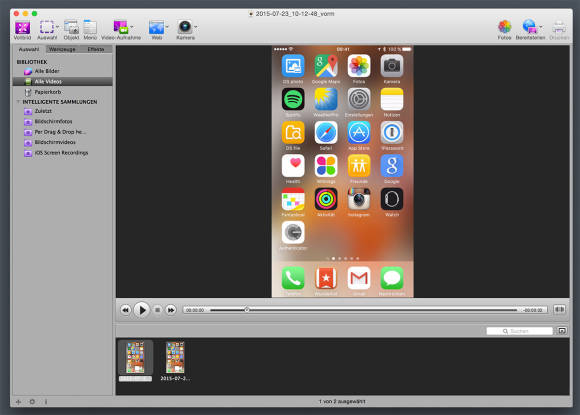Switch to the Effekte tab

click(x=95, y=49)
